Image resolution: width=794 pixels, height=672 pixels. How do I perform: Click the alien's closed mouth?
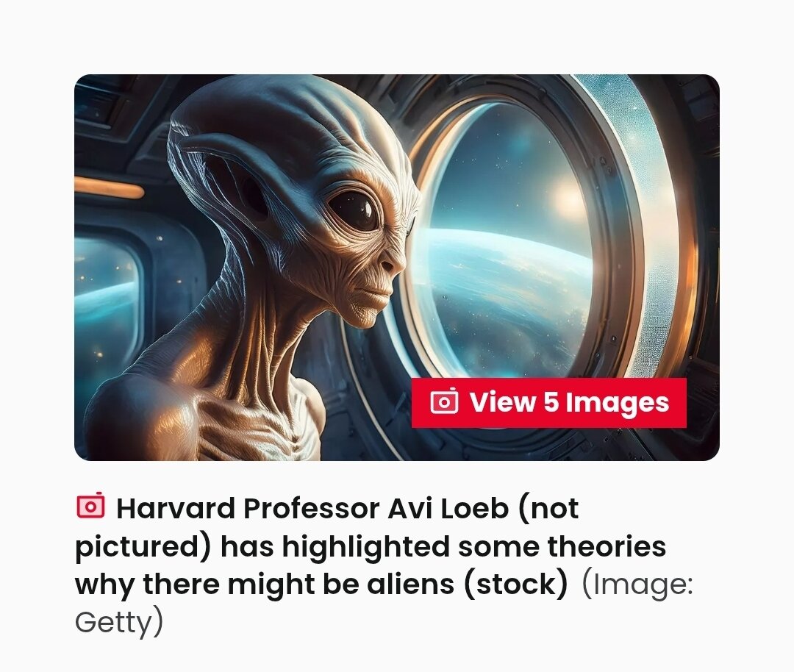(377, 293)
